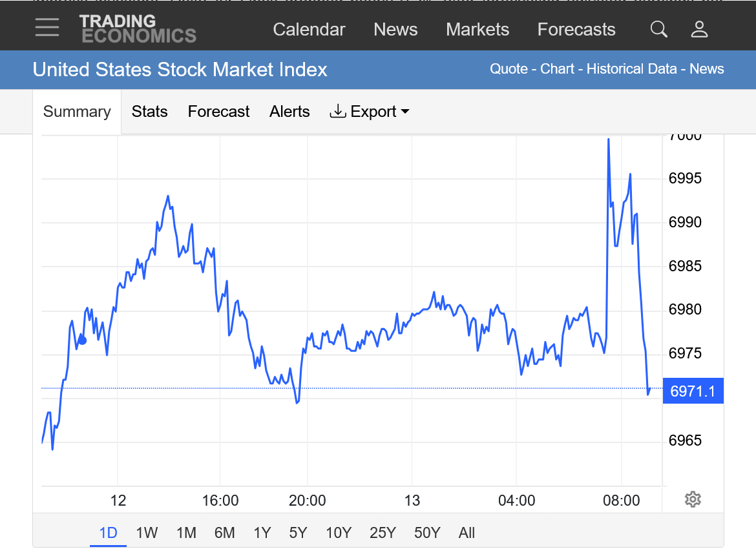Screen dimensions: 756x558
Task: Open the search magnifier icon
Action: tap(658, 29)
